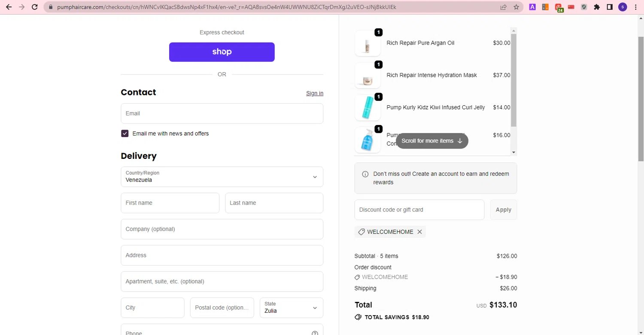Click the First name field

(x=170, y=203)
